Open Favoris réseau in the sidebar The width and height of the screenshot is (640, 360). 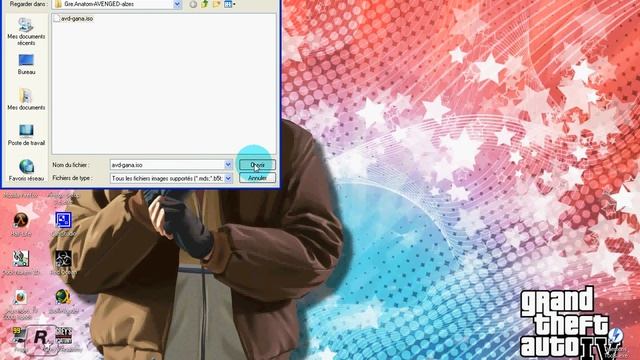point(26,170)
